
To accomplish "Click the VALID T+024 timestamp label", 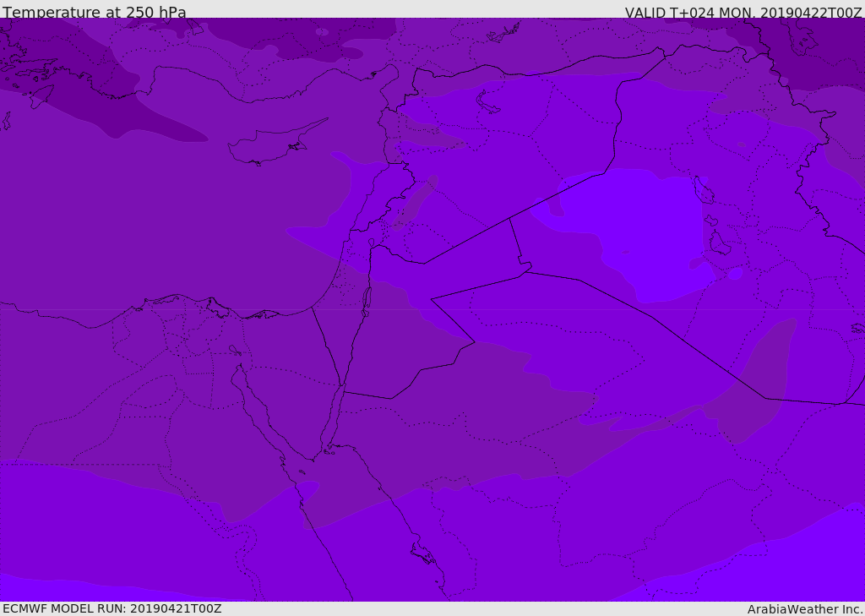I will (743, 13).
